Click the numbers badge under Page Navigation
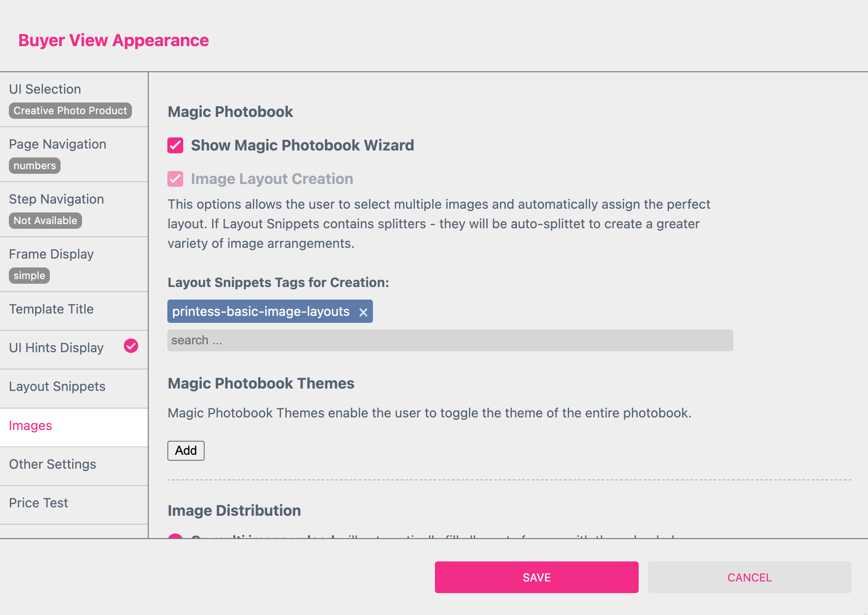868x615 pixels. click(x=34, y=165)
